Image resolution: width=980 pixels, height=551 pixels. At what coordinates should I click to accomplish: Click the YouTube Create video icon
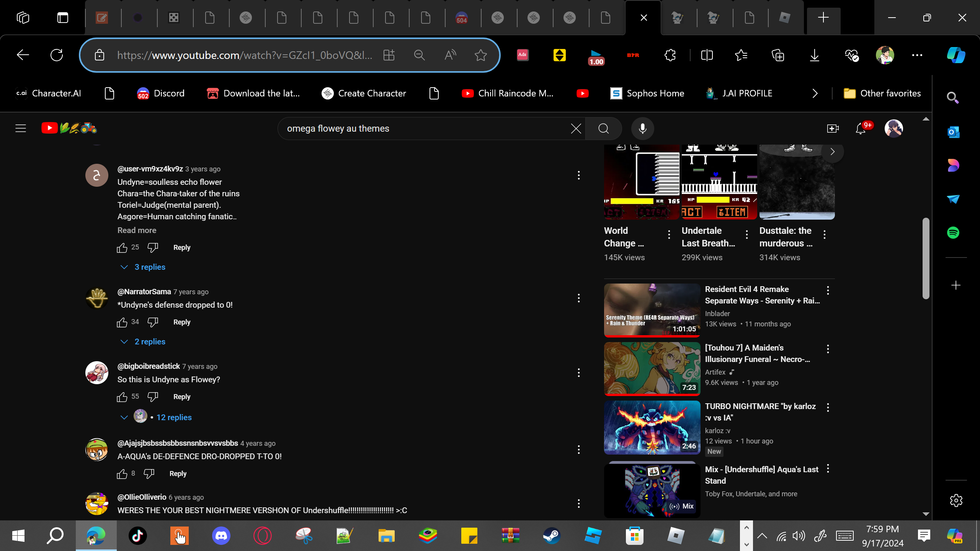[x=833, y=129]
